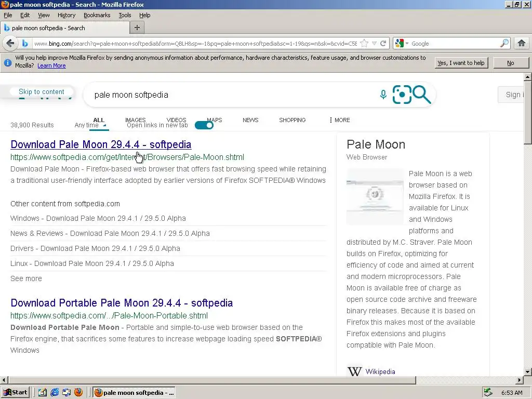Click the vertical scrollbar up arrow

[x=528, y=77]
